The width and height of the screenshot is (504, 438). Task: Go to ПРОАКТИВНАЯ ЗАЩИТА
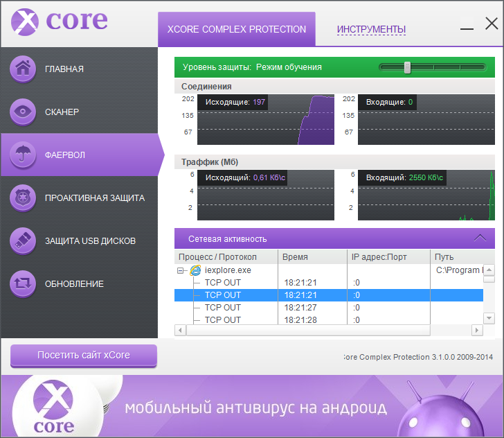pos(79,198)
